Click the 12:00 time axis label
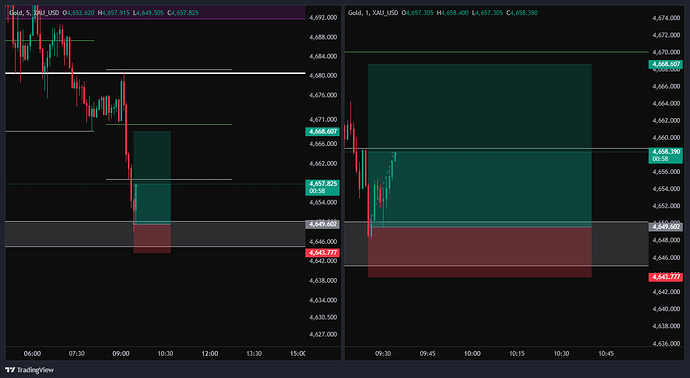Image resolution: width=690 pixels, height=378 pixels. (x=210, y=353)
